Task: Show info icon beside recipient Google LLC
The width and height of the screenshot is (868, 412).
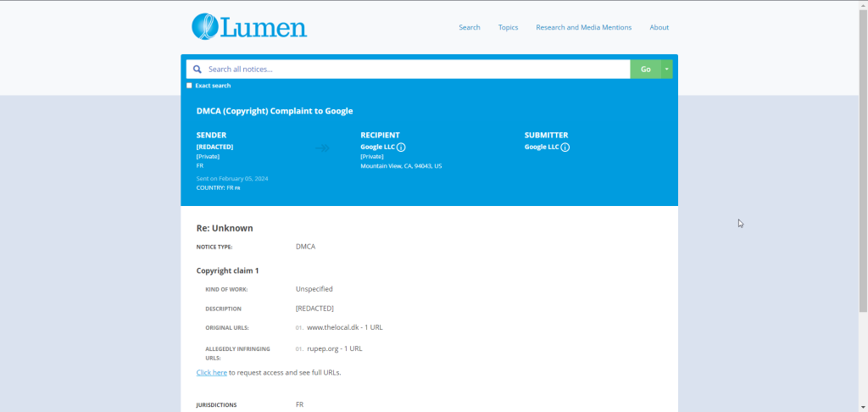Action: [401, 148]
